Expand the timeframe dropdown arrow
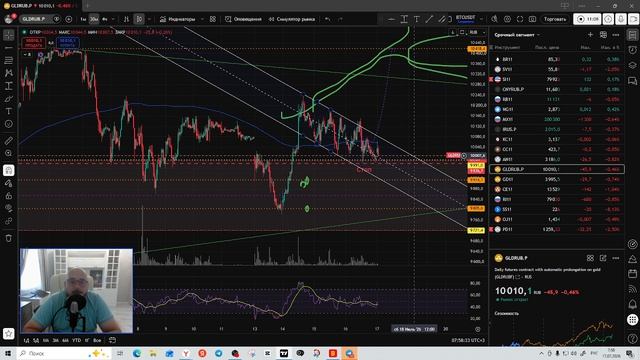This screenshot has height=360, width=640. (x=113, y=19)
